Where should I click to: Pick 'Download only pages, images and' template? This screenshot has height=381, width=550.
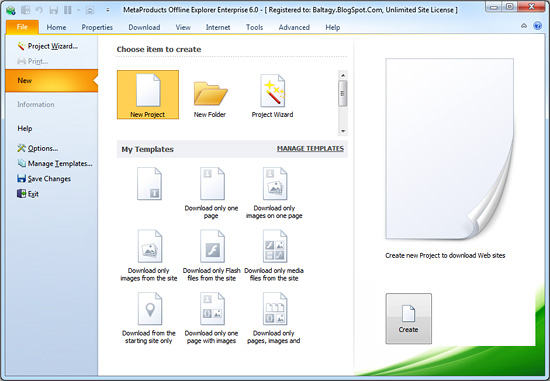pos(274,318)
